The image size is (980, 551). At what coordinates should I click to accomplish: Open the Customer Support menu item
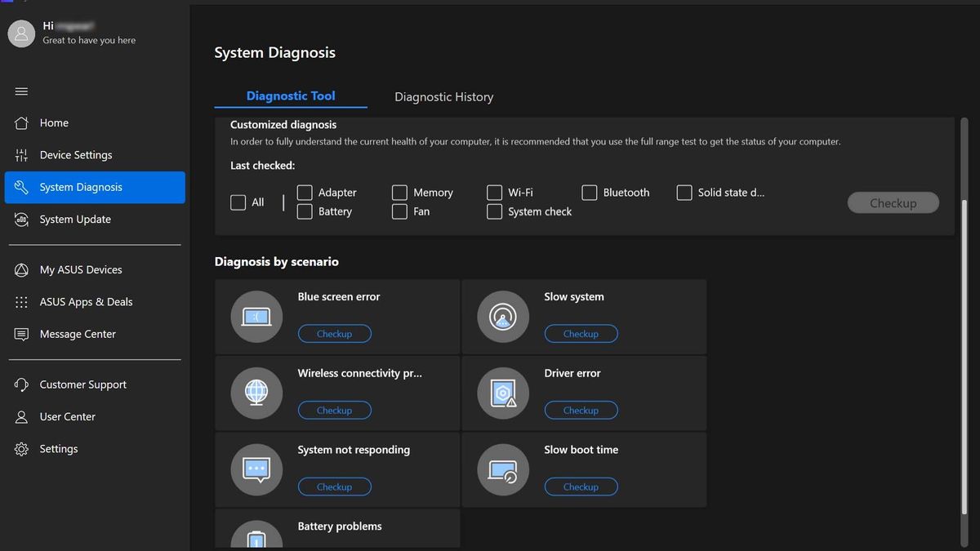pos(95,384)
